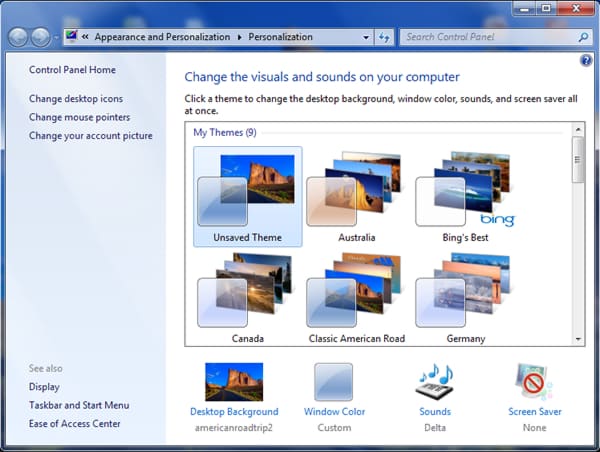The image size is (600, 452).
Task: Open the Screen Saver icon
Action: pyautogui.click(x=534, y=382)
